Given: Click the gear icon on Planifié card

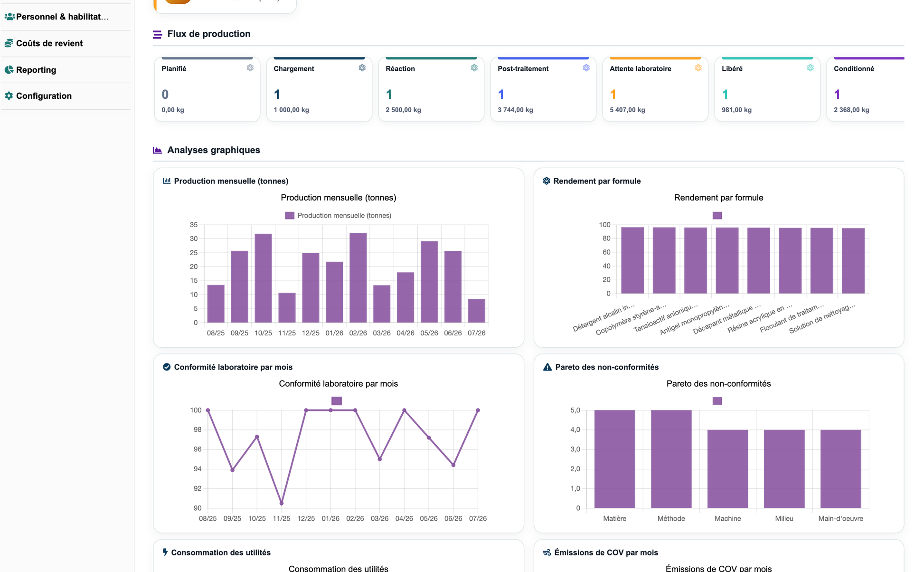Looking at the screenshot, I should (x=250, y=68).
